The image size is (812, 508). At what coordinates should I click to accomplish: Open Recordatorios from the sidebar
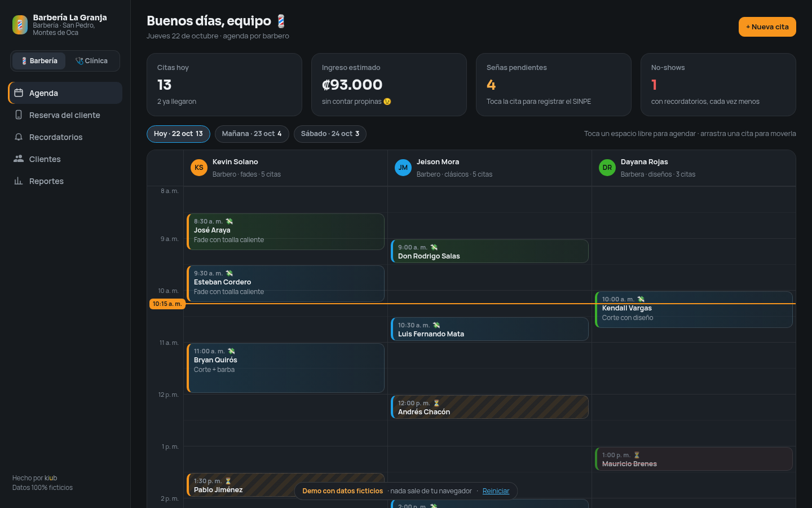click(x=65, y=137)
